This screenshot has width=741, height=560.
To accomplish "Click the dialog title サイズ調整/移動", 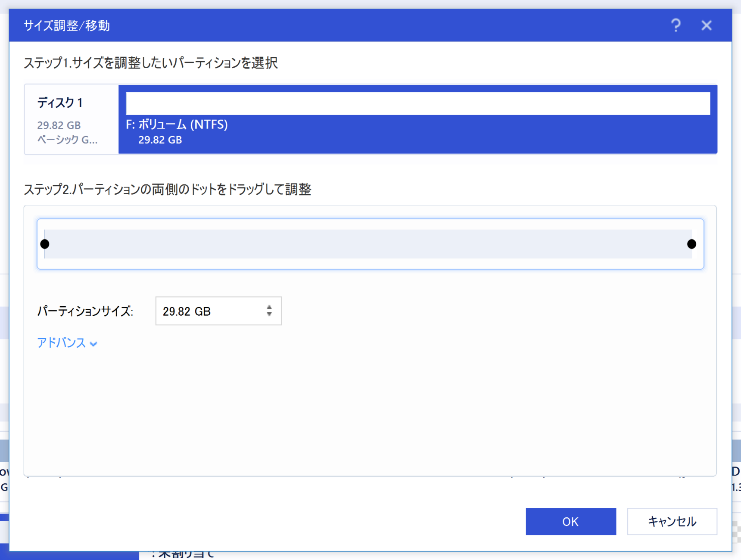I will [x=66, y=25].
